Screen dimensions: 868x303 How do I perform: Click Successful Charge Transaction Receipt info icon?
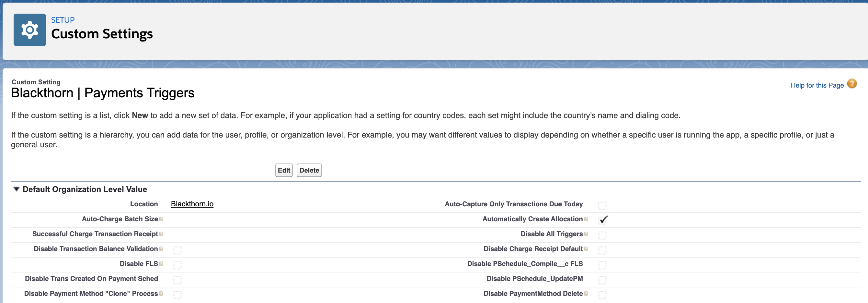coord(161,234)
